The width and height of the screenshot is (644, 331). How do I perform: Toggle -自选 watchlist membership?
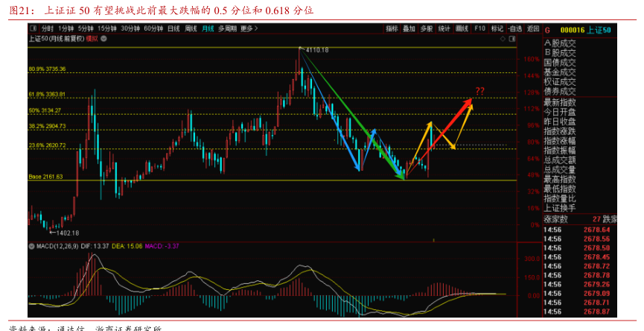pos(514,28)
